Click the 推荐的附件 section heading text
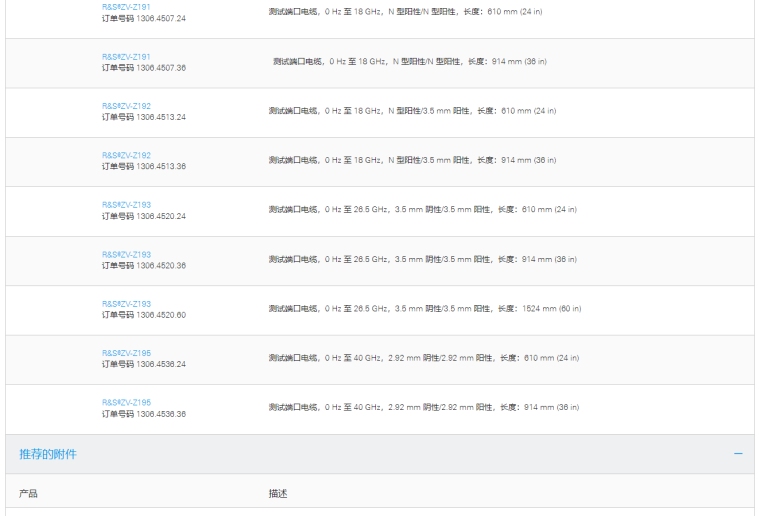 48,455
